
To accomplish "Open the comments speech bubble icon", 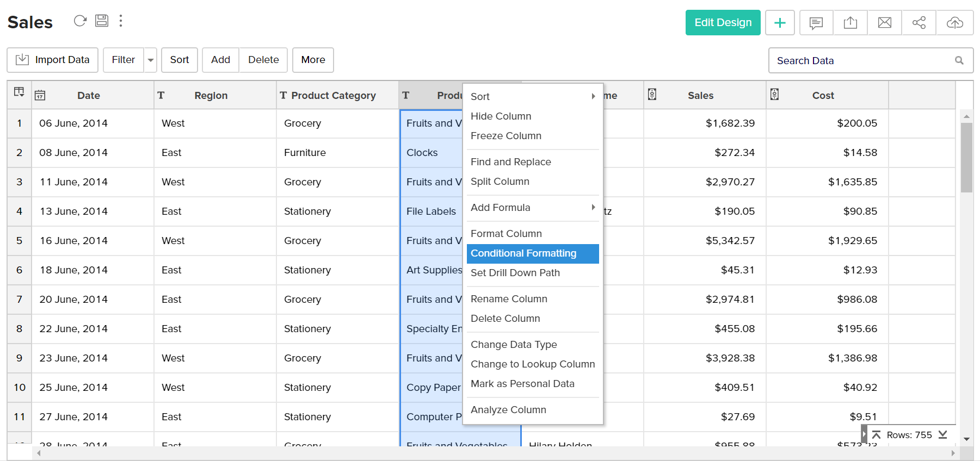I will tap(816, 23).
